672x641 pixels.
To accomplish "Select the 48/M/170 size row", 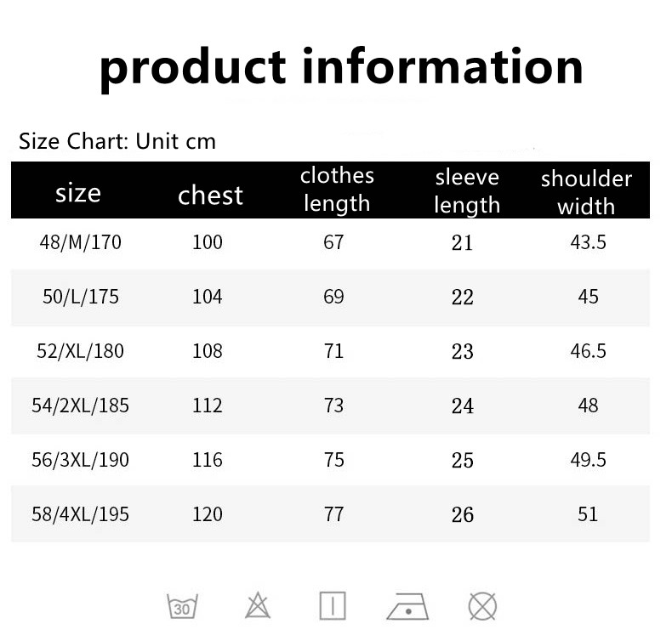I will pyautogui.click(x=330, y=243).
